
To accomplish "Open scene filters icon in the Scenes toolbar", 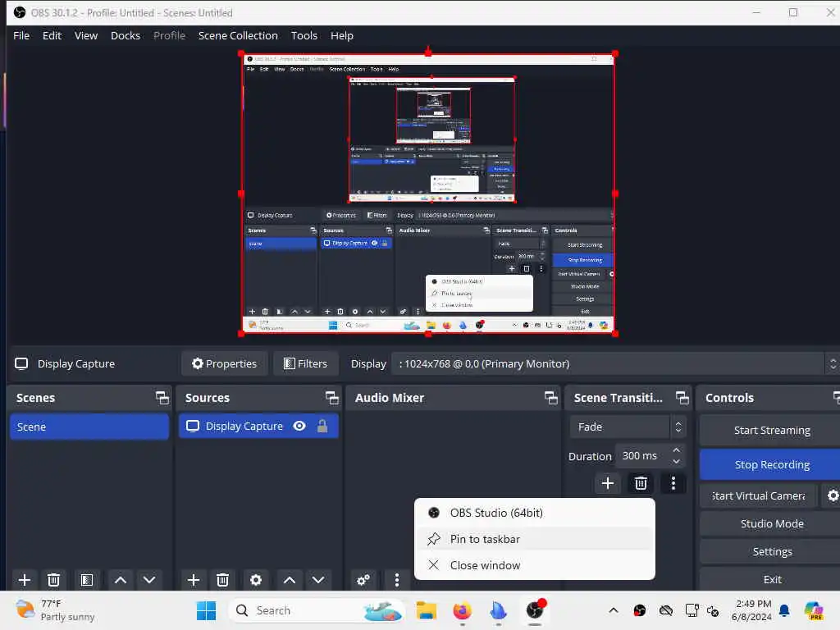I will pyautogui.click(x=87, y=580).
